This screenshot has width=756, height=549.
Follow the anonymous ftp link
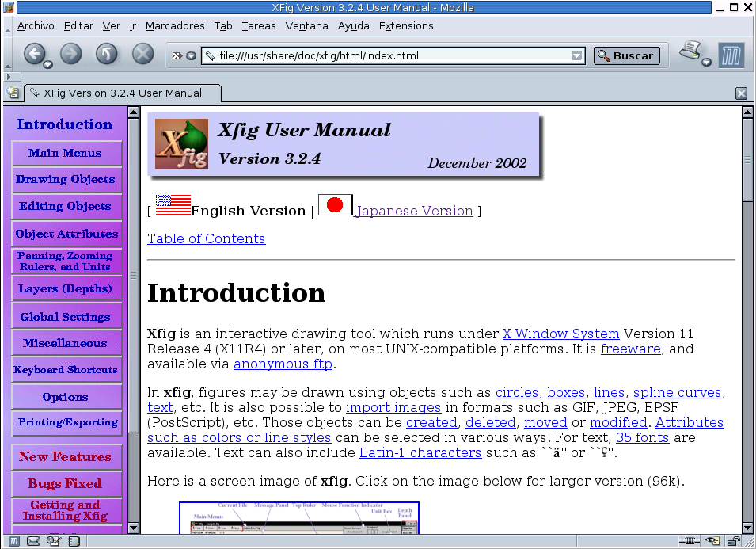[283, 364]
